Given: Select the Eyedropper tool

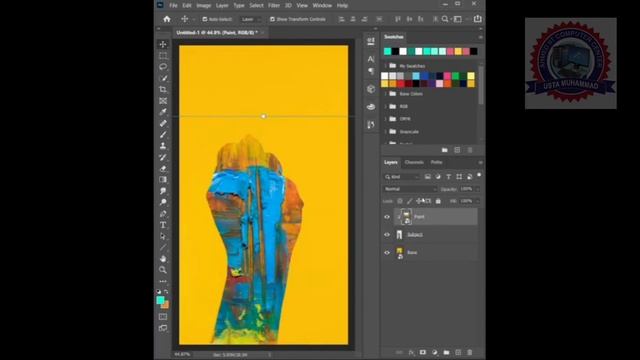Looking at the screenshot, I should [x=163, y=112].
